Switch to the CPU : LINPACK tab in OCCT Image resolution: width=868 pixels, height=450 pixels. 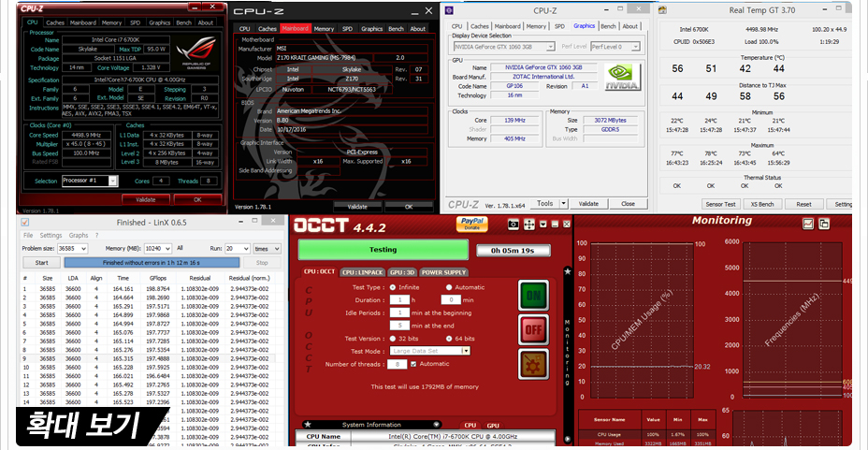coord(363,272)
